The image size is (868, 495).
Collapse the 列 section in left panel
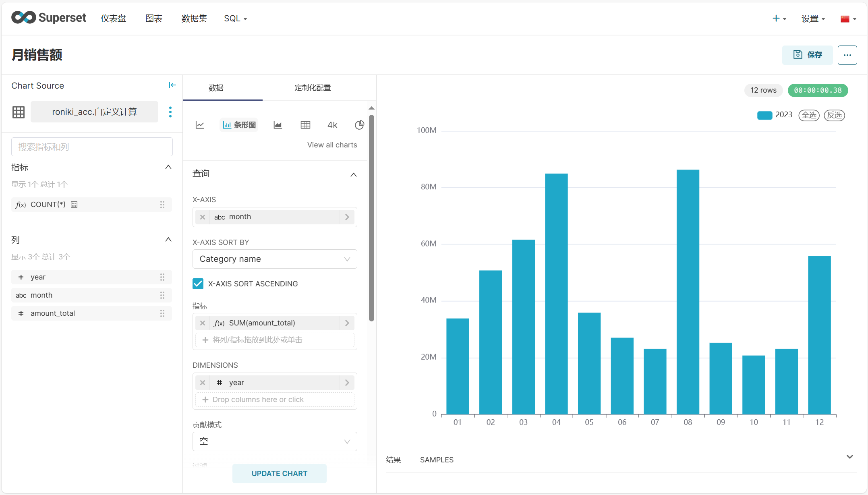pos(168,240)
